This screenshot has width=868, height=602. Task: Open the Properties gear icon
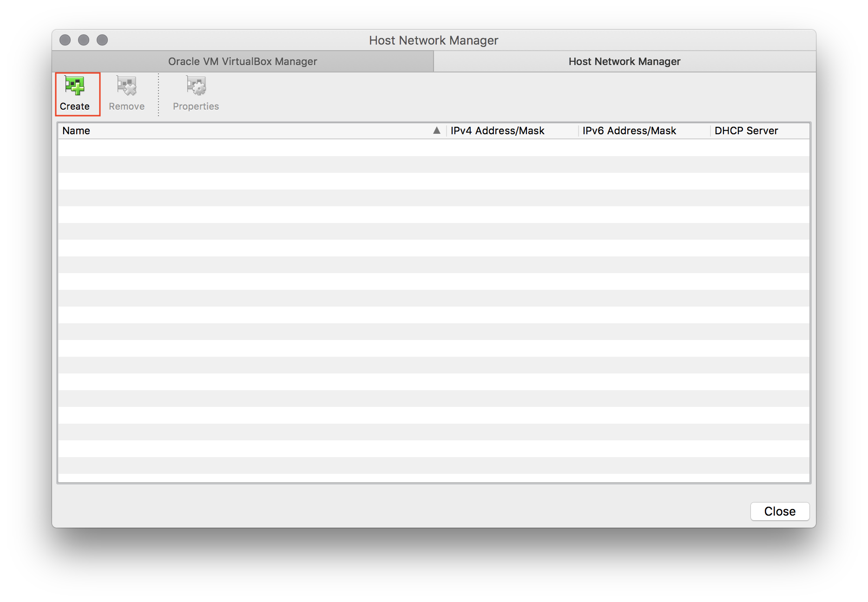(x=196, y=86)
